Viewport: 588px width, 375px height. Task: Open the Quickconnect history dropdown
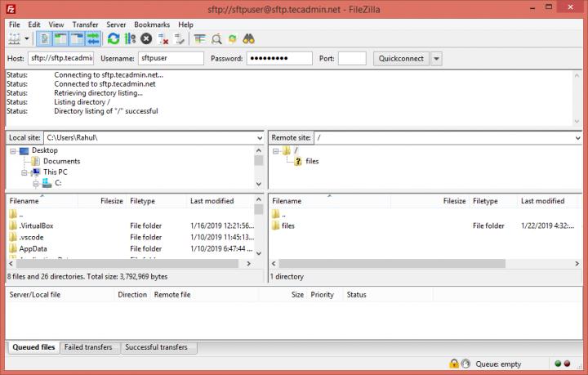[436, 59]
